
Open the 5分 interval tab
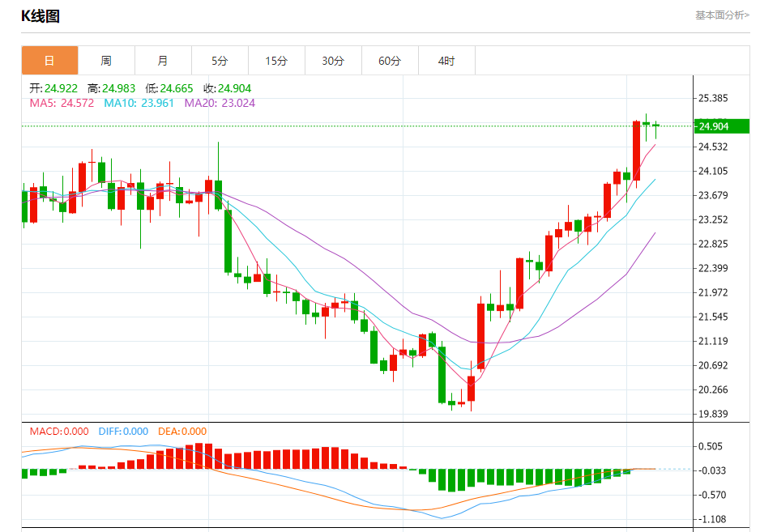[x=220, y=61]
